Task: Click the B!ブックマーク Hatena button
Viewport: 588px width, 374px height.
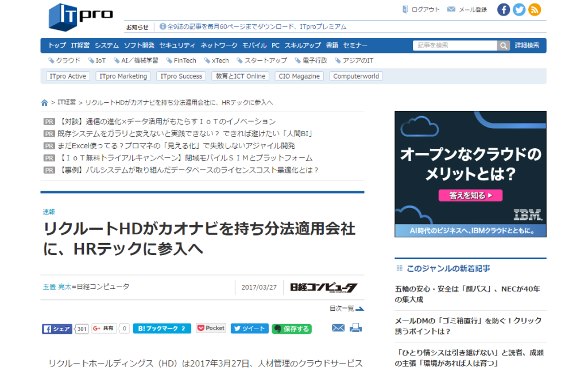Action: pyautogui.click(x=161, y=328)
